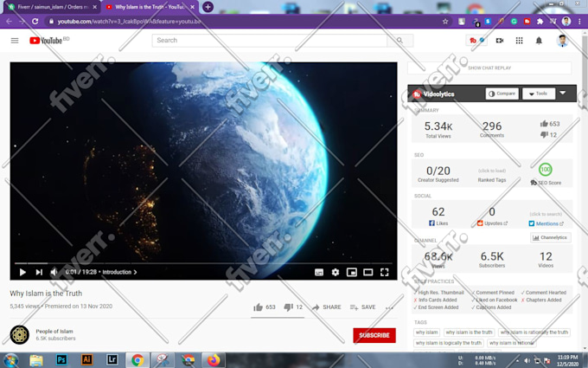This screenshot has width=588, height=368.
Task: Open Lightroom from the taskbar
Action: [x=112, y=360]
